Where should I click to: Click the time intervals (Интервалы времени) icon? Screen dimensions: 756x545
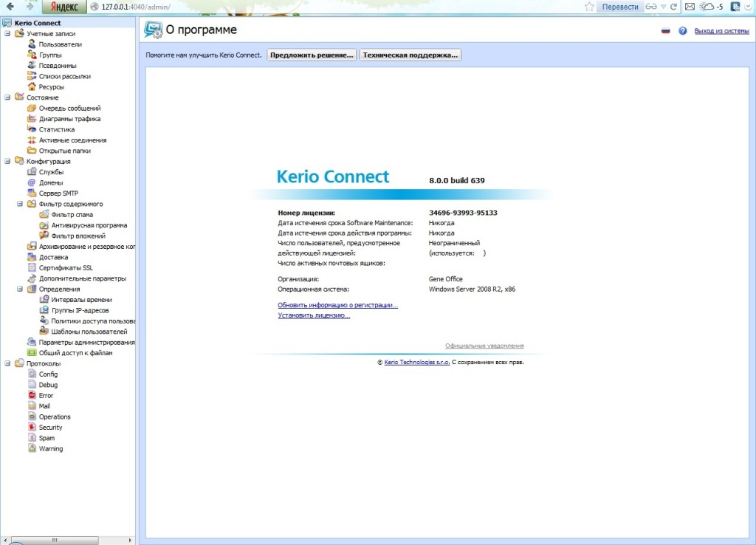coord(44,300)
